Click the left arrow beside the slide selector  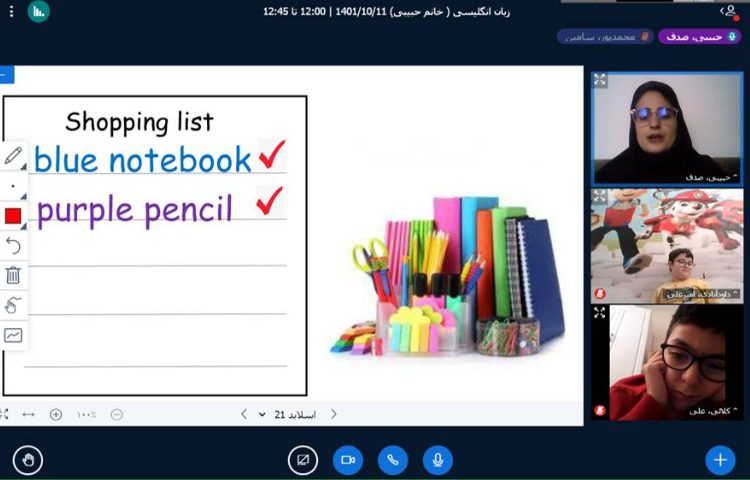[244, 414]
